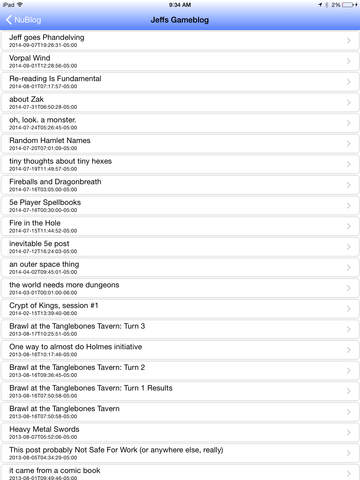Open it came from a comic book
Screen dimensions: 360x480
(180, 473)
